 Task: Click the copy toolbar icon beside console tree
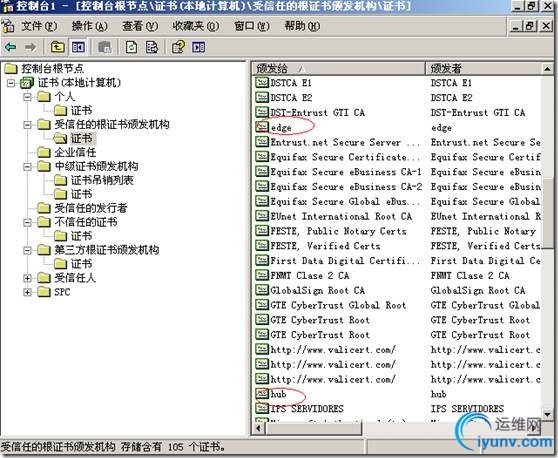coord(105,47)
